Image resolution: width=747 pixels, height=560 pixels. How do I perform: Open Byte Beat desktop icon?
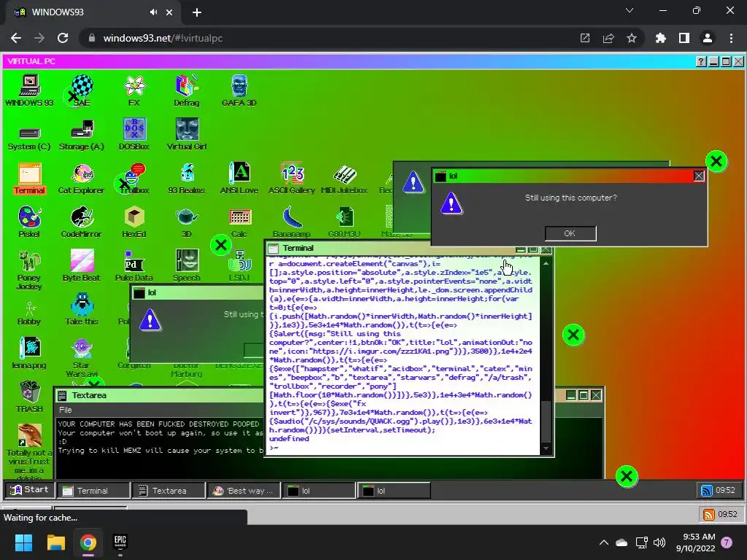pos(82,265)
